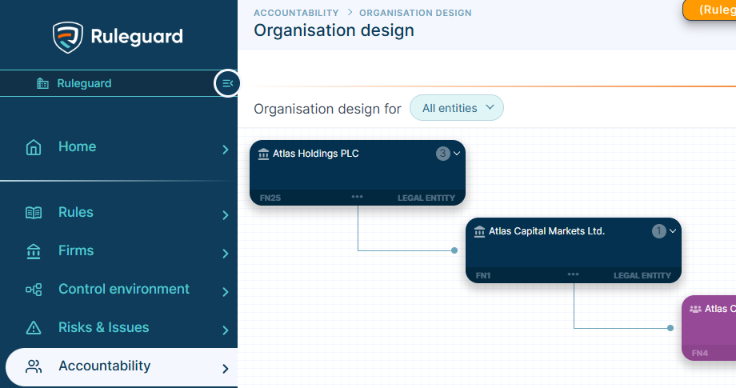736x388 pixels.
Task: Click the building icon beside Ruleguard tenant
Action: pos(43,84)
